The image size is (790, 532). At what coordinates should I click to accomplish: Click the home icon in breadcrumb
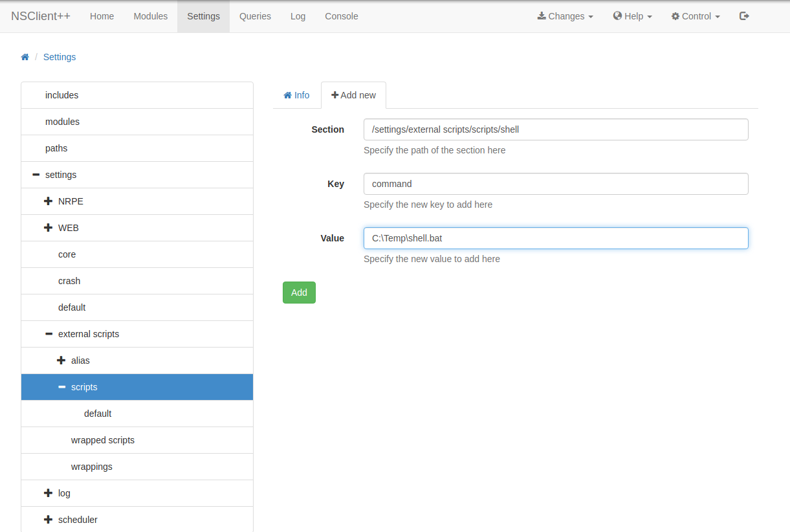click(x=25, y=57)
